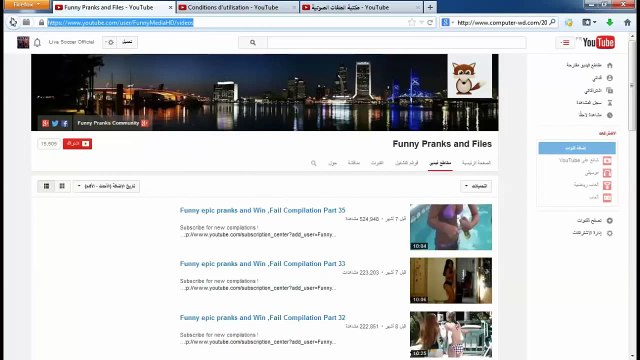This screenshot has width=640, height=360.
Task: Click the channel's fox avatar image
Action: pos(469,76)
